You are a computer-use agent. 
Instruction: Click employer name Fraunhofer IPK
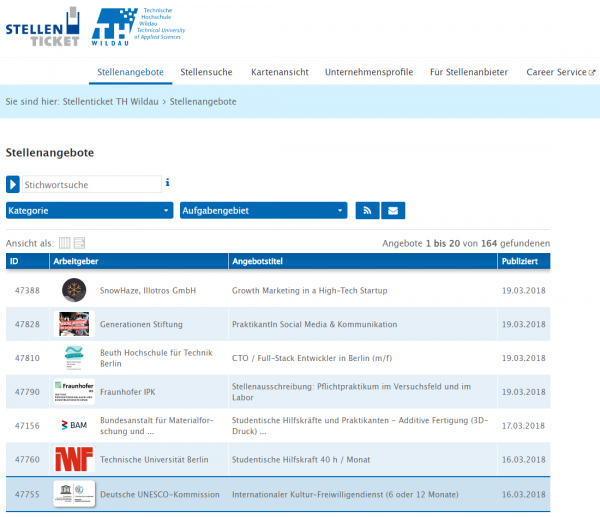click(x=128, y=392)
